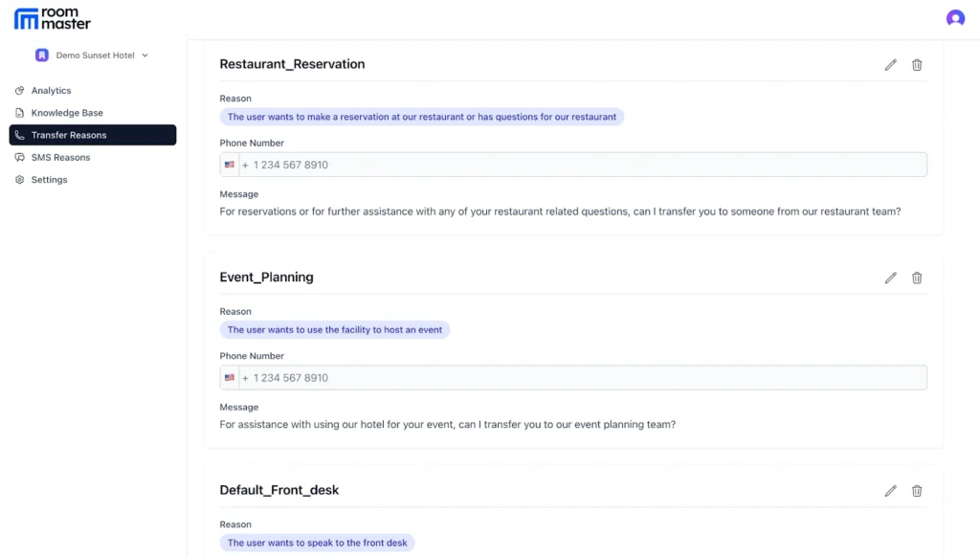Screen dimensions: 980x557
Task: Edit the Restaurant_Reservation transfer reason
Action: pyautogui.click(x=890, y=65)
